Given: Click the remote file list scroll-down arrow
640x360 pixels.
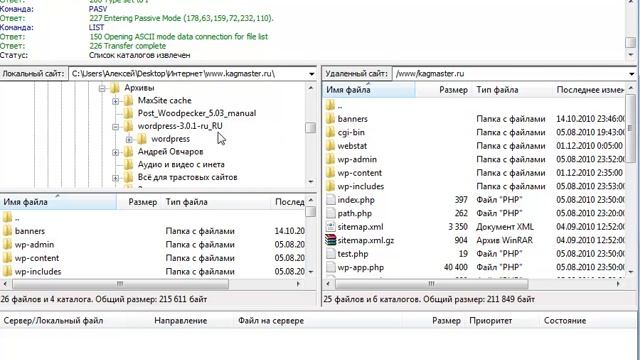Looking at the screenshot, I should point(631,271).
